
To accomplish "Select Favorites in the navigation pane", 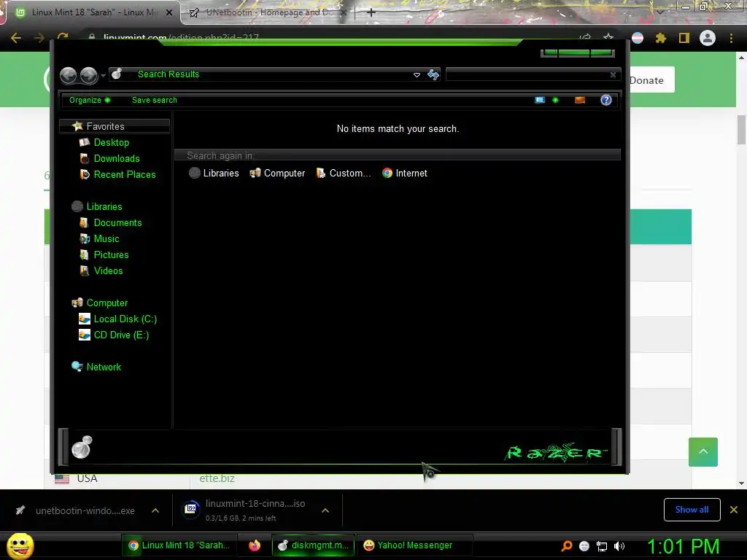I will [x=115, y=126].
